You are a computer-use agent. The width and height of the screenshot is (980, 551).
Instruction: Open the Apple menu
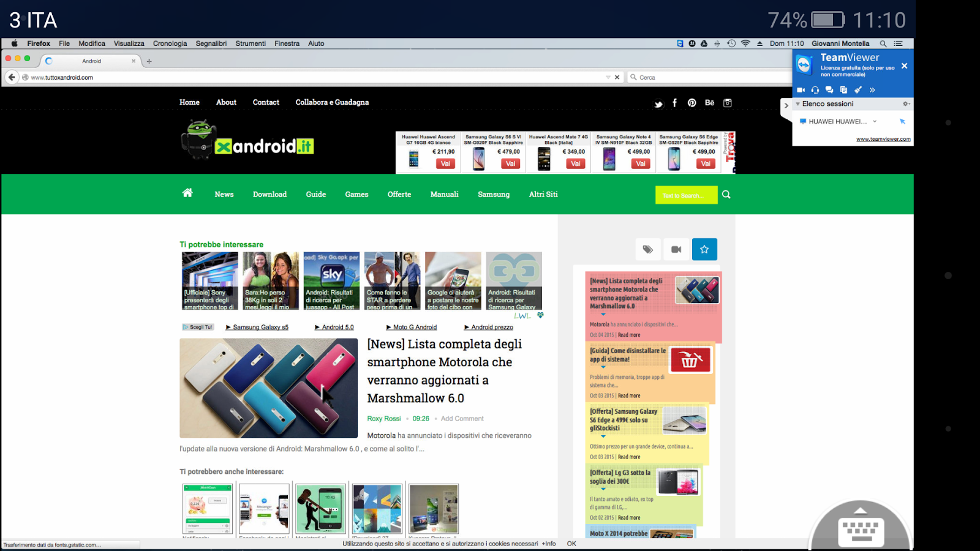[14, 43]
